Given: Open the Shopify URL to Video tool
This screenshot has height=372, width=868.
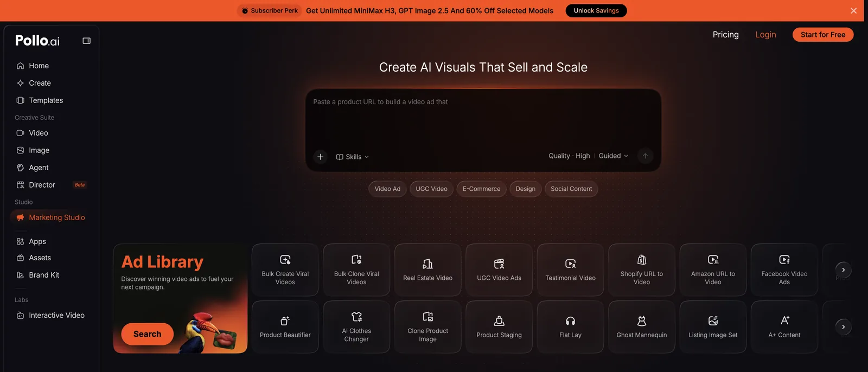Looking at the screenshot, I should click(x=642, y=270).
